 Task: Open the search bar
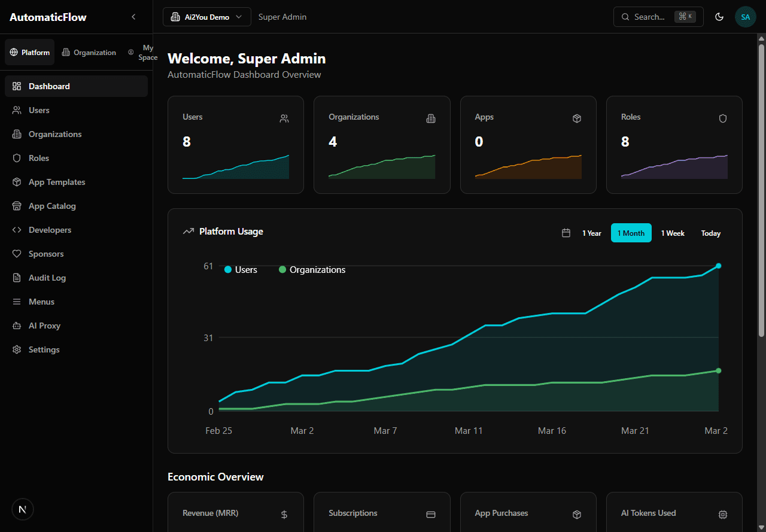tap(658, 17)
